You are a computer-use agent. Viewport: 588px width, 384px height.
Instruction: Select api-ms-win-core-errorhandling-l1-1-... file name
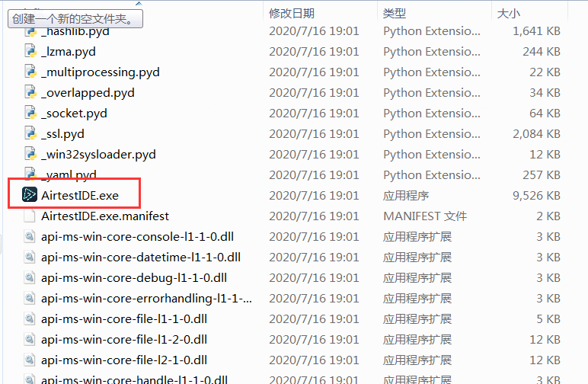coord(147,299)
